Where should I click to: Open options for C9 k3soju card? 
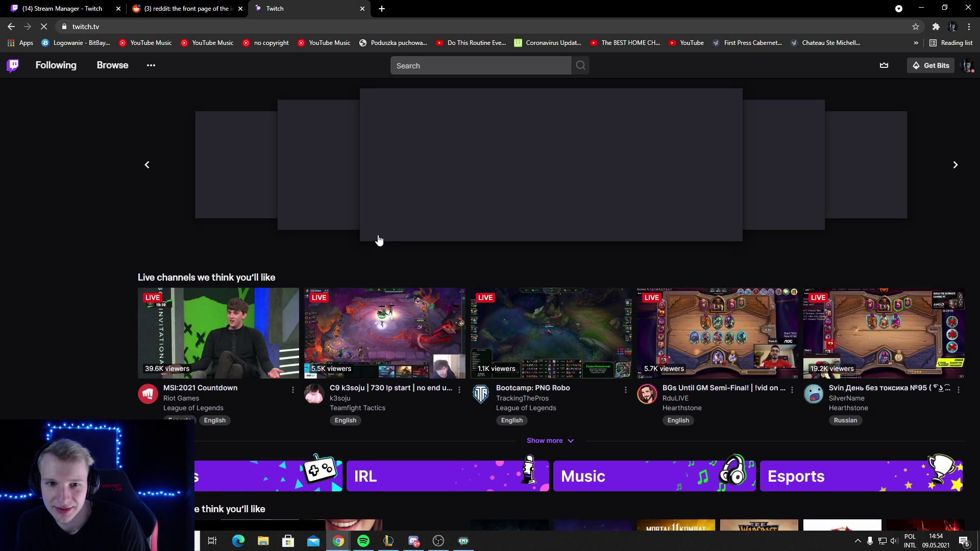[x=459, y=390]
